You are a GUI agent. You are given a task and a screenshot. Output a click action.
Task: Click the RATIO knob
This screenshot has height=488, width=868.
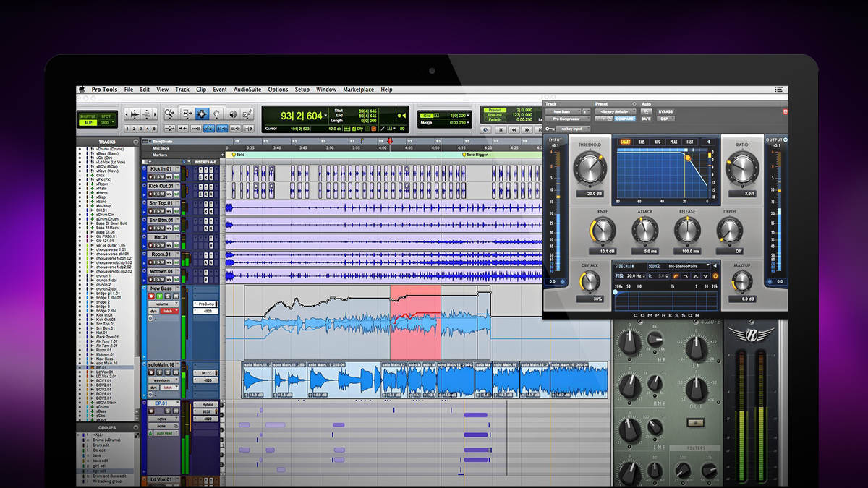coord(742,168)
